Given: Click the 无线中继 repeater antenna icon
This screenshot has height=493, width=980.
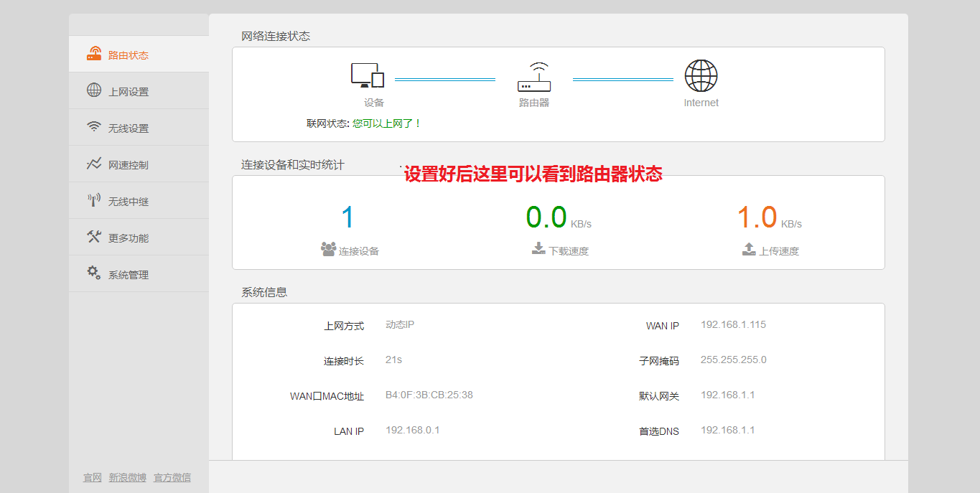Looking at the screenshot, I should click(94, 199).
